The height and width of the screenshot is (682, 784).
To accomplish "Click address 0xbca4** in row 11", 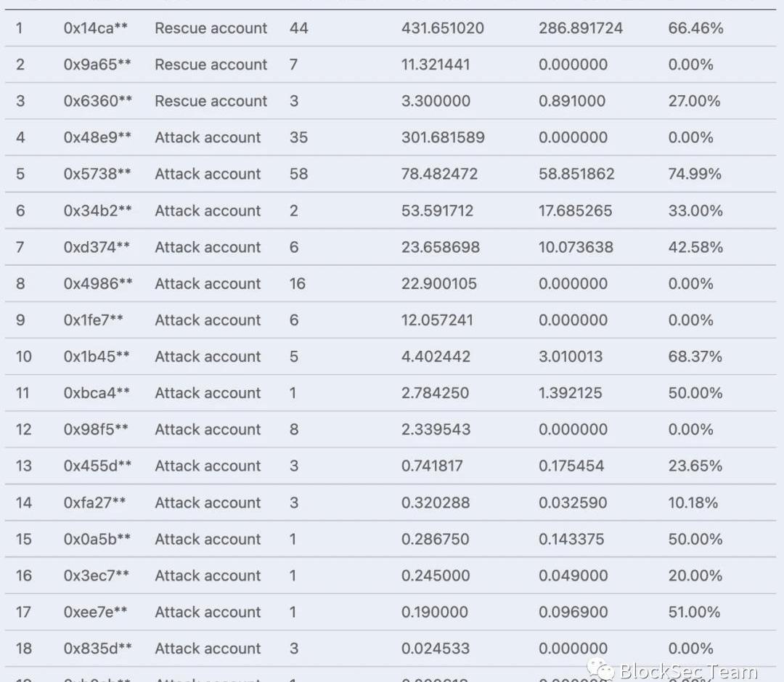I will (97, 393).
